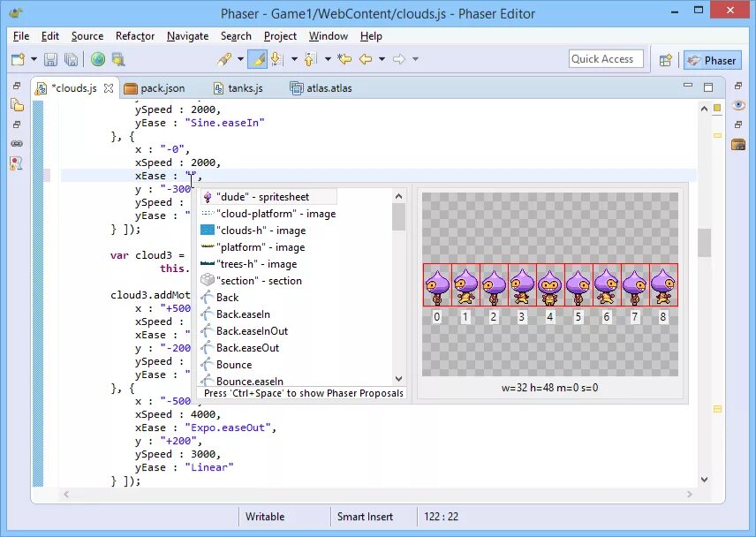Click the New wizard icon in toolbar

(x=19, y=59)
